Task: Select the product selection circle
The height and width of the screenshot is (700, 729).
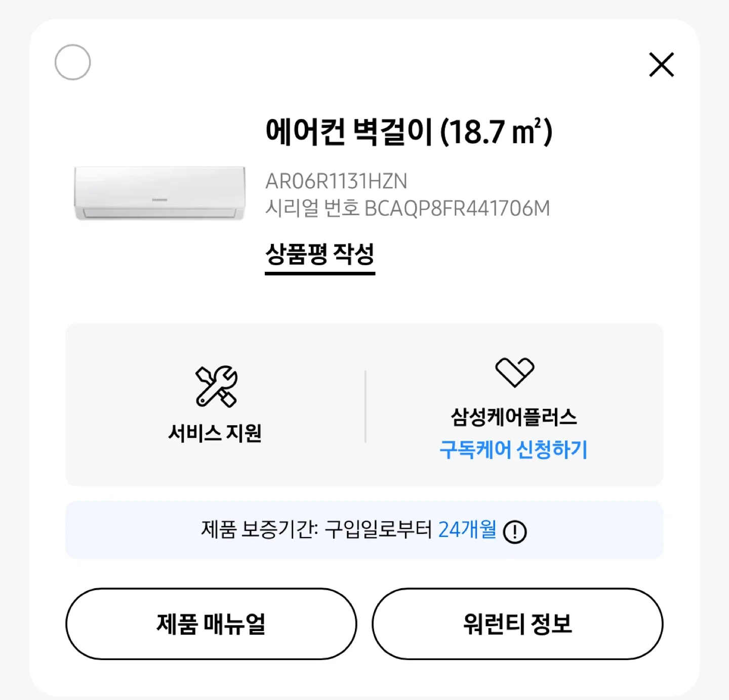Action: pyautogui.click(x=72, y=62)
